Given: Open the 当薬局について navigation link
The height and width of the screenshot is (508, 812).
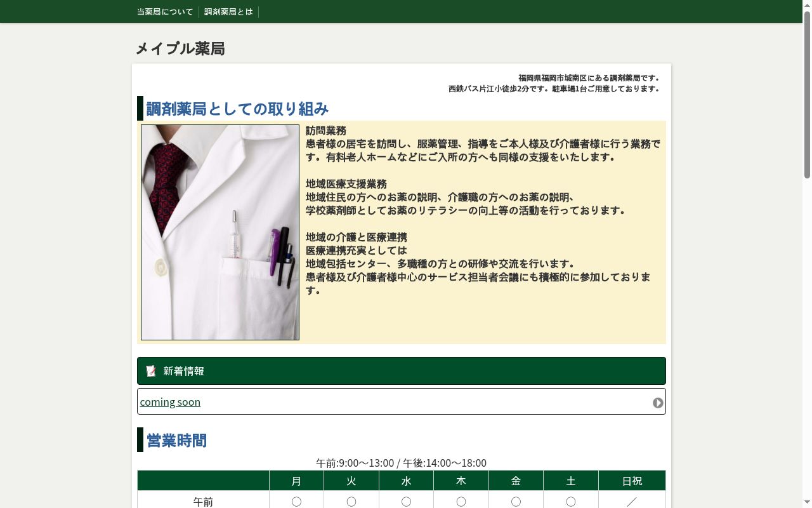Looking at the screenshot, I should (x=165, y=11).
